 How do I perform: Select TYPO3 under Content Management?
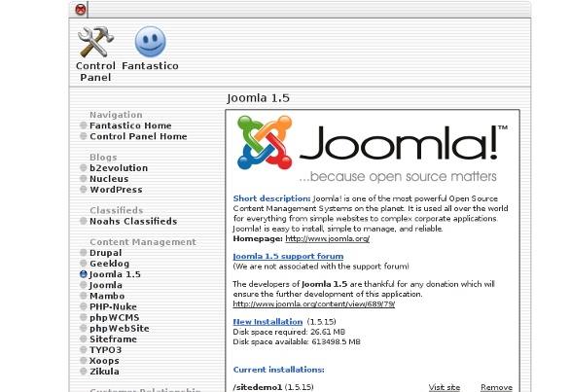click(105, 350)
